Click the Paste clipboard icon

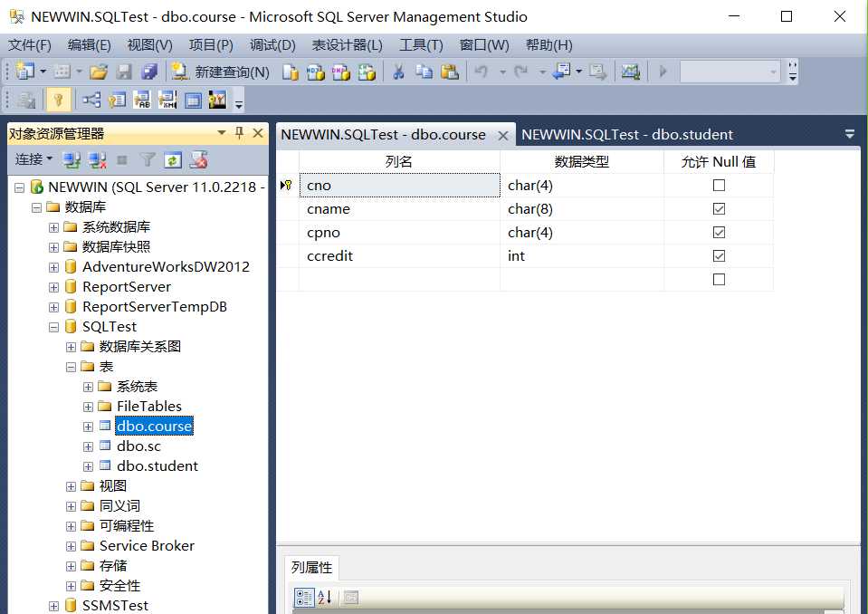click(x=450, y=72)
